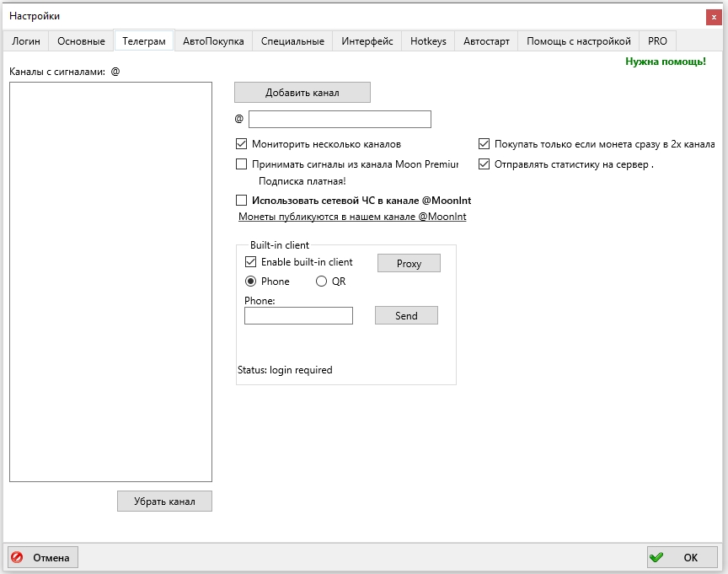Toggle Enable built-in client checkbox
The width and height of the screenshot is (728, 574).
(x=251, y=262)
